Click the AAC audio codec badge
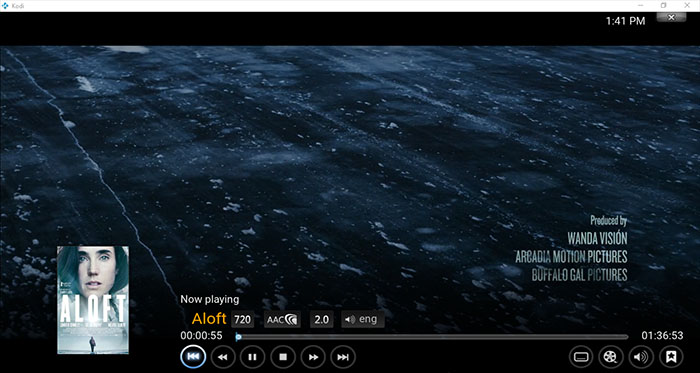 tap(282, 319)
